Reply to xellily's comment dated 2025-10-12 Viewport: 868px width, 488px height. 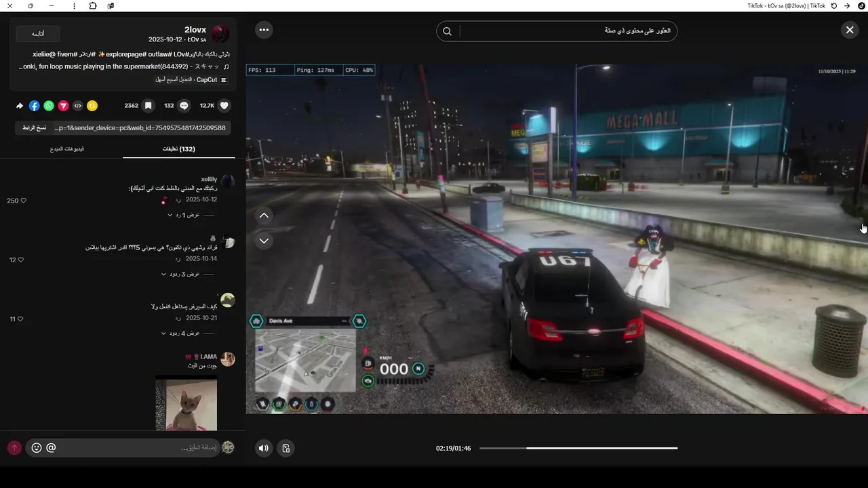point(178,199)
